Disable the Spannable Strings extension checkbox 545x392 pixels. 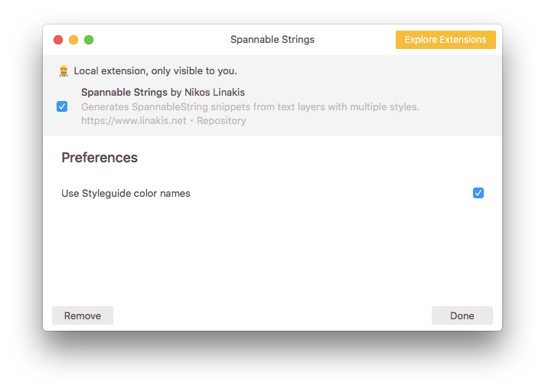coord(62,106)
